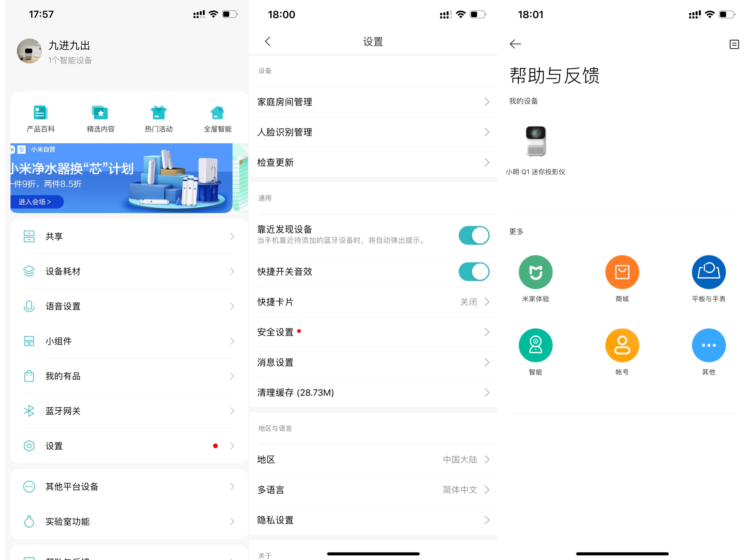Viewport: 747px width, 560px height.
Task: Tap the 设备耗材 consumables layers icon
Action: 29,271
